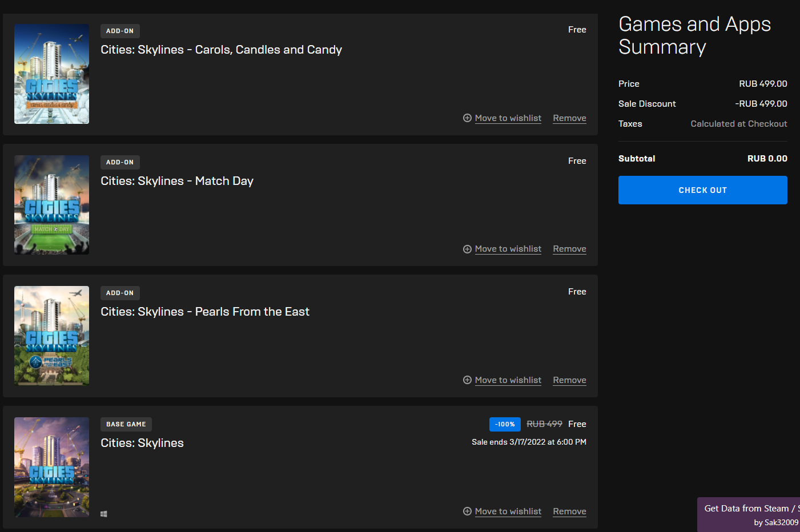Click the -100% discount badge
Screen dimensions: 800x532
pos(505,424)
